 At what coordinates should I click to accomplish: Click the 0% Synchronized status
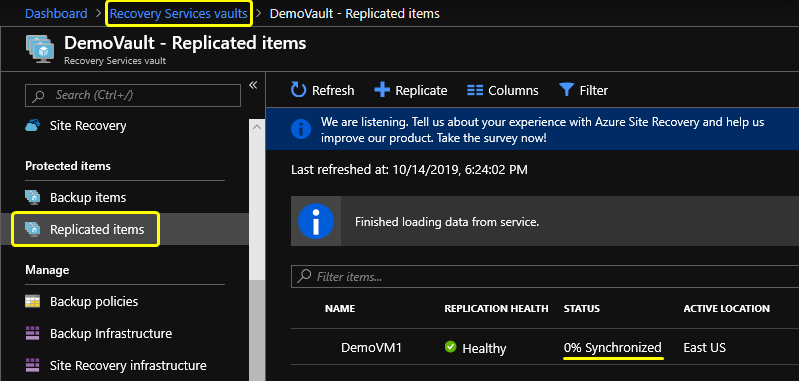612,348
